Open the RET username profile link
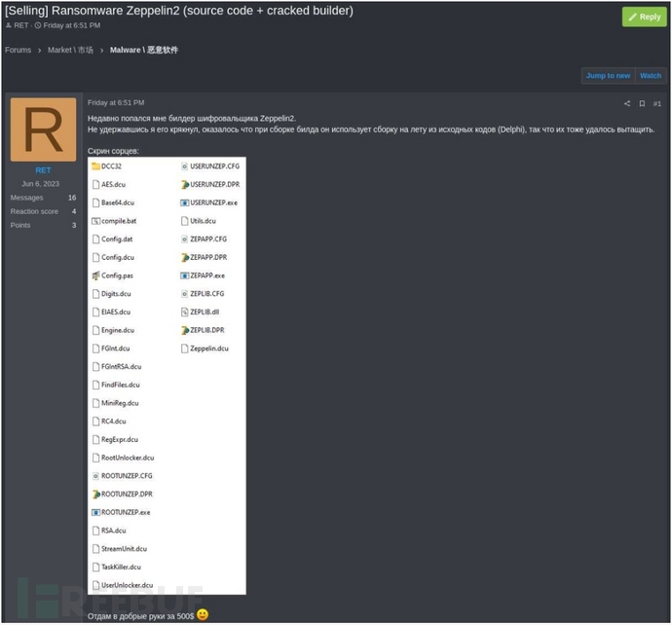Viewport: 672px width, 625px height. coord(43,169)
